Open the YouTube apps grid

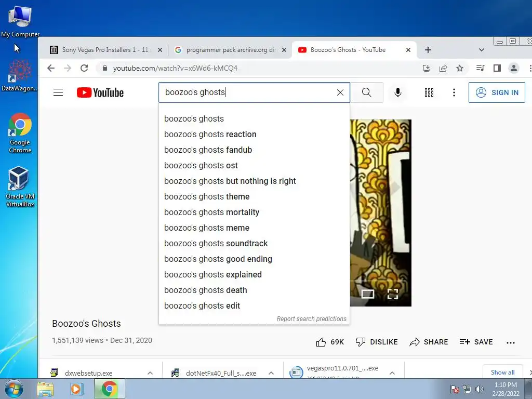point(429,92)
